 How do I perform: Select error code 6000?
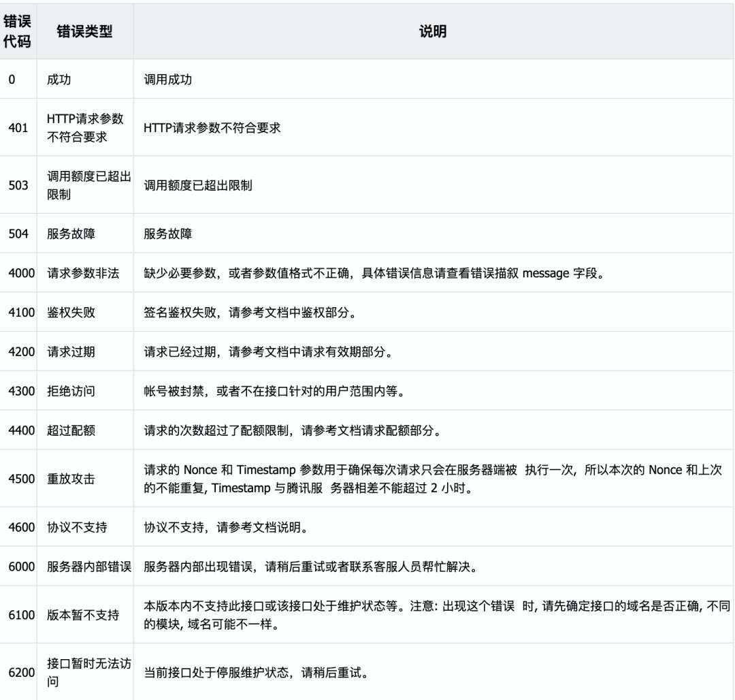22,567
